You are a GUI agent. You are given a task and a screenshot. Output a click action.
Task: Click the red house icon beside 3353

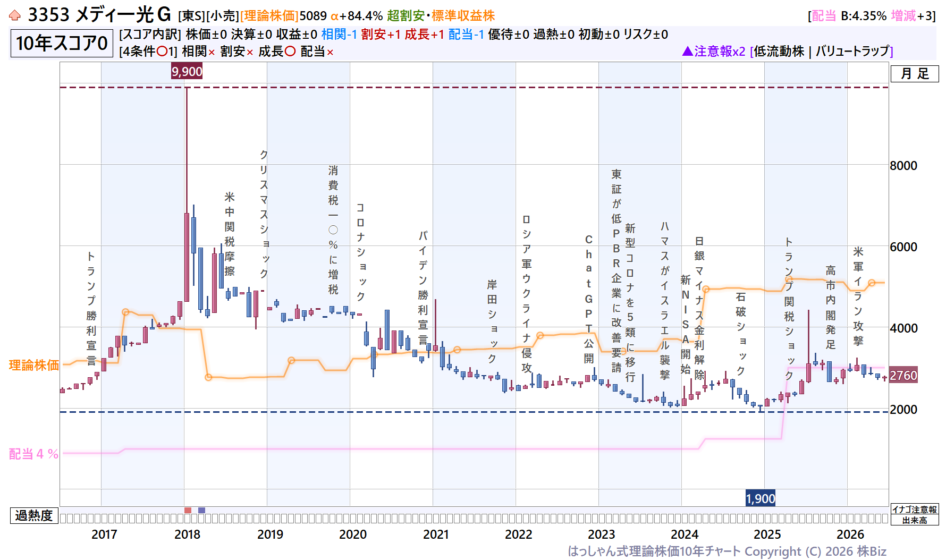pyautogui.click(x=15, y=15)
